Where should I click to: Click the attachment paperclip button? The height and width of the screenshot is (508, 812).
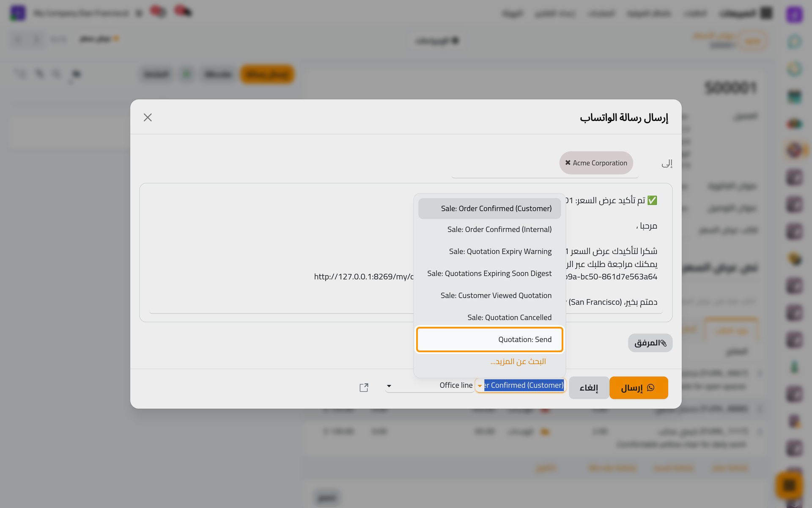[x=650, y=343]
